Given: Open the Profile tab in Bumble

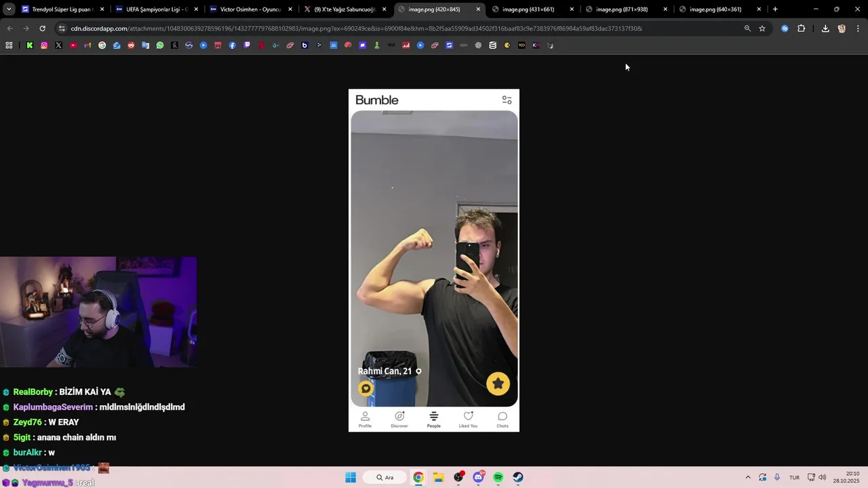Looking at the screenshot, I should pos(365,420).
